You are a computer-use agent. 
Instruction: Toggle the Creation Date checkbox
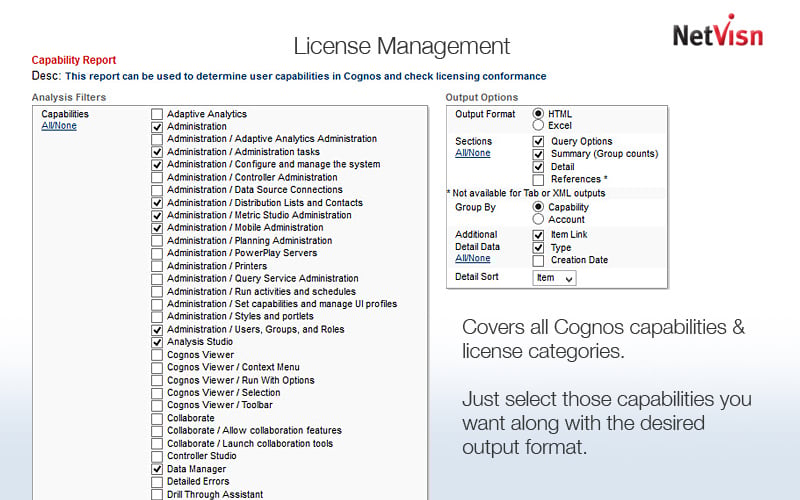tap(539, 260)
